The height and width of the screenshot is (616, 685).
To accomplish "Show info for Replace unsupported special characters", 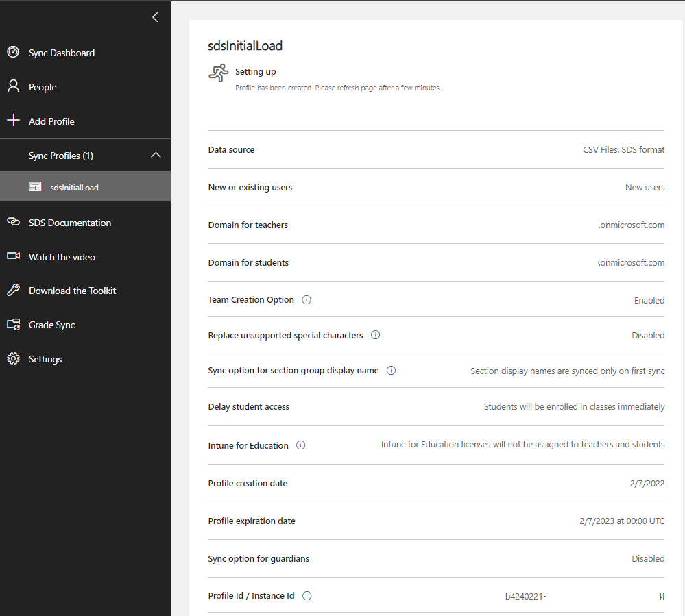I will pos(375,335).
